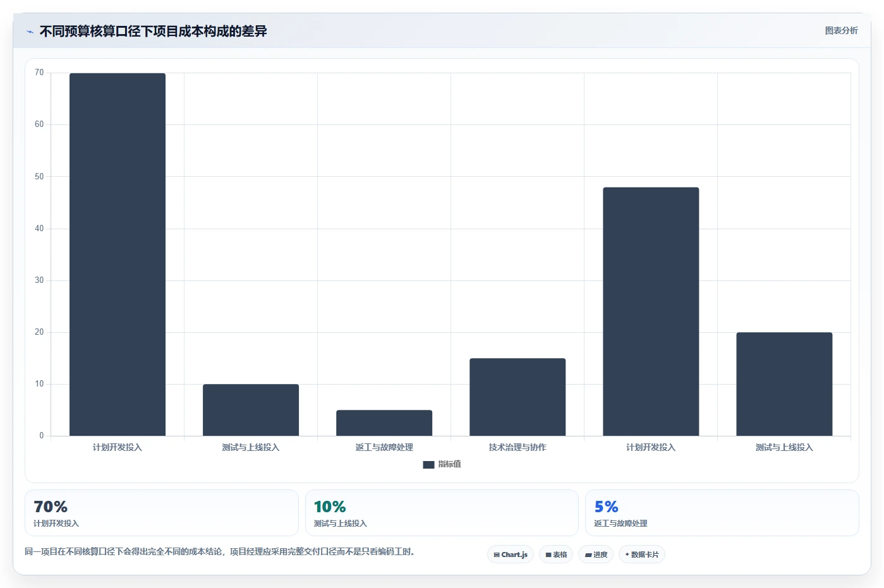Open the 5% 返工与故障处理 stat card
Viewport: 884px width, 588px height.
pyautogui.click(x=722, y=513)
